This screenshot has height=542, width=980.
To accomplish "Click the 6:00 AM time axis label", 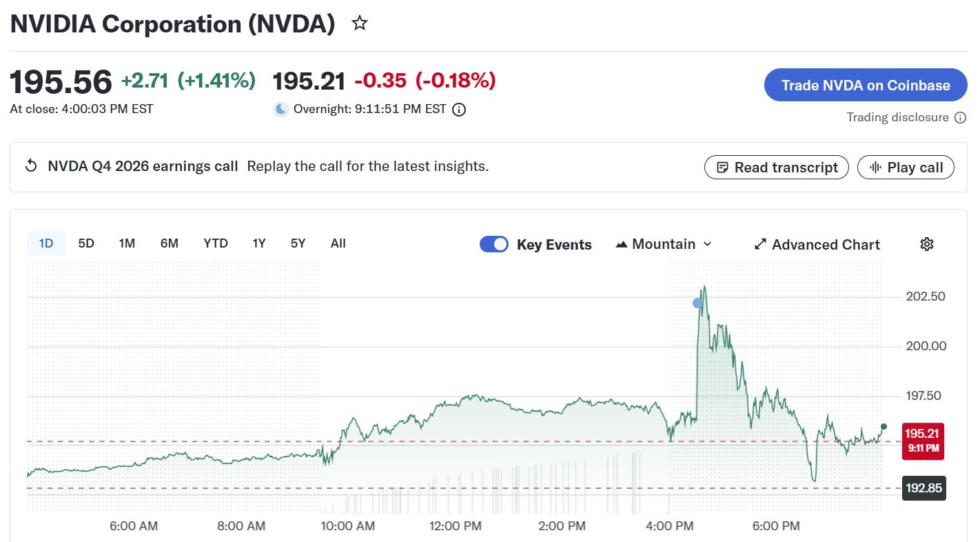I will tap(134, 526).
